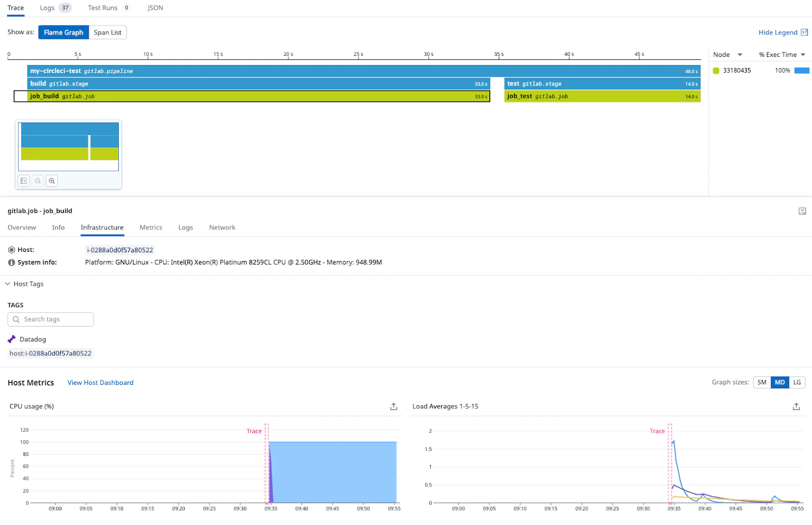This screenshot has width=812, height=525.
Task: Open the % Exec Time dropdown
Action: (x=803, y=55)
